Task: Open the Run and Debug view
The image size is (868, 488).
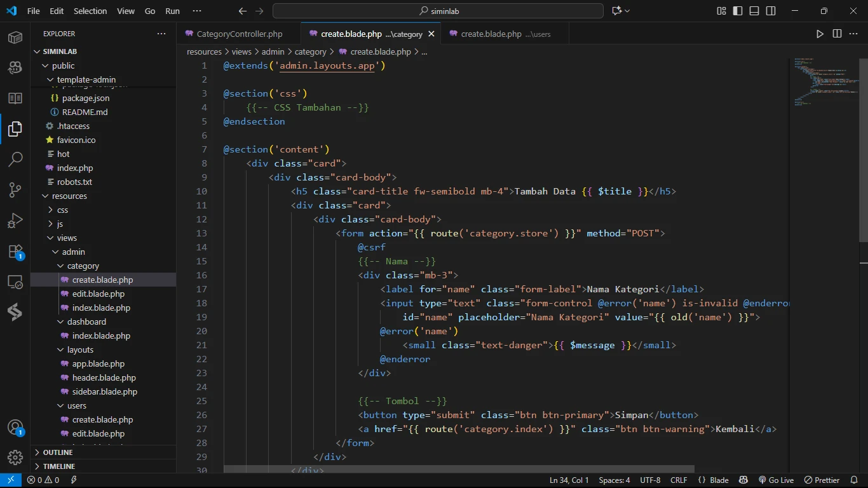Action: pos(15,220)
